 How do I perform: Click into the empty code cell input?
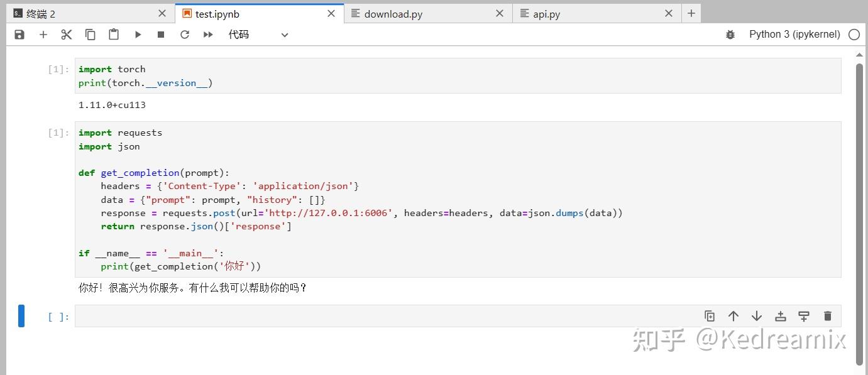[x=377, y=316]
